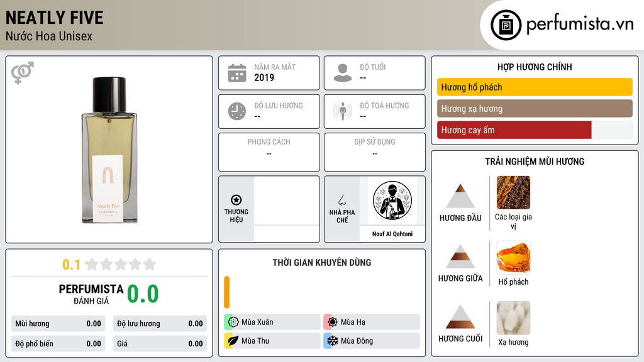Click the Phong cách info box
Screen dimensions: 644x362
[269, 152]
